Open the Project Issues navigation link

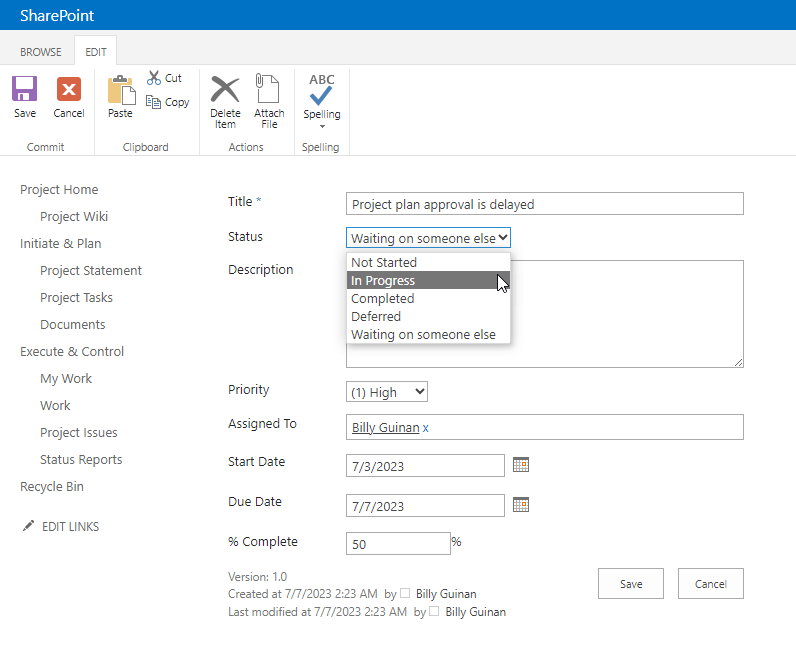79,433
